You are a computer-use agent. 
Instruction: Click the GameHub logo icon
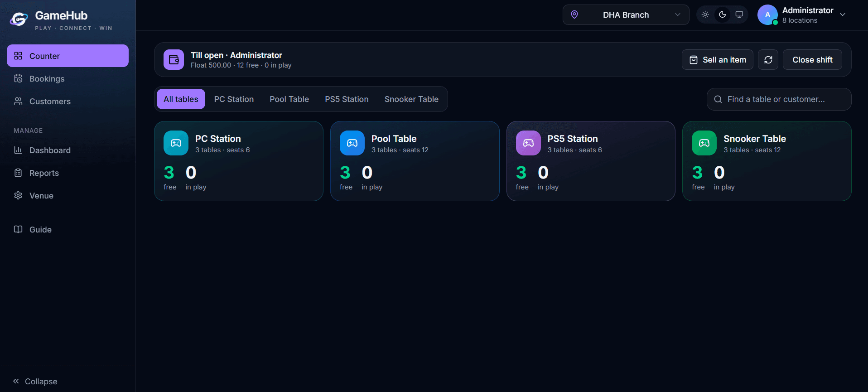19,19
